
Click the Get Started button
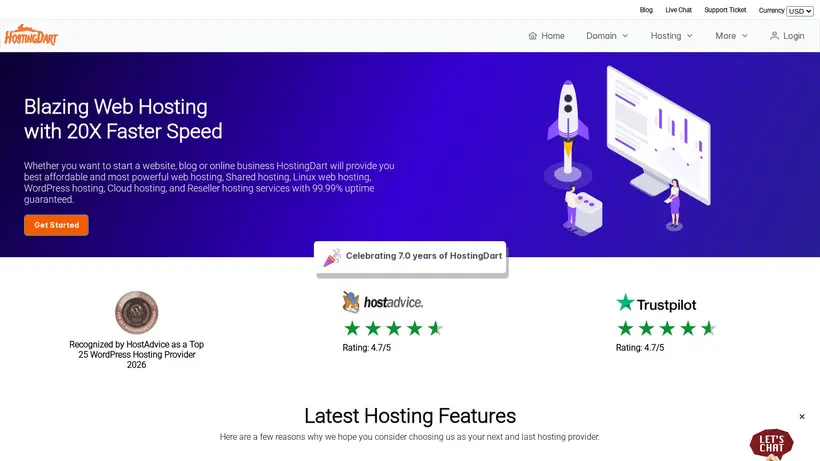tap(56, 225)
